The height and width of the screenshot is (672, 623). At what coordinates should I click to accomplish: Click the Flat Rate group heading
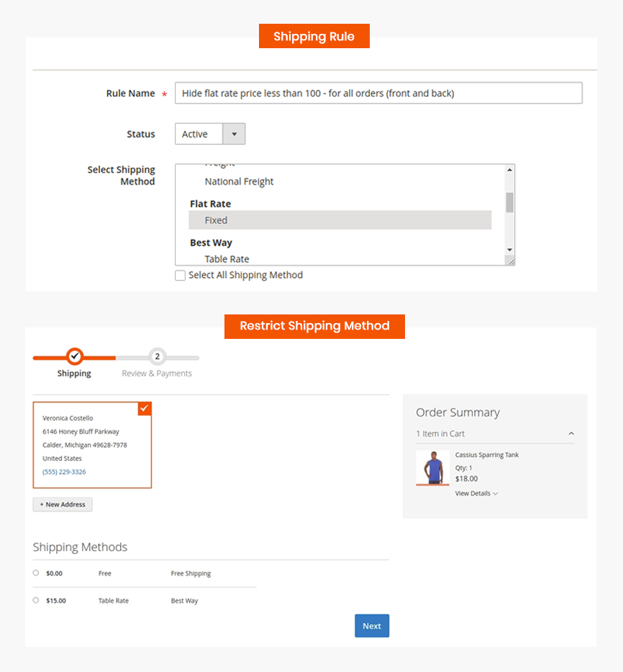coord(210,204)
